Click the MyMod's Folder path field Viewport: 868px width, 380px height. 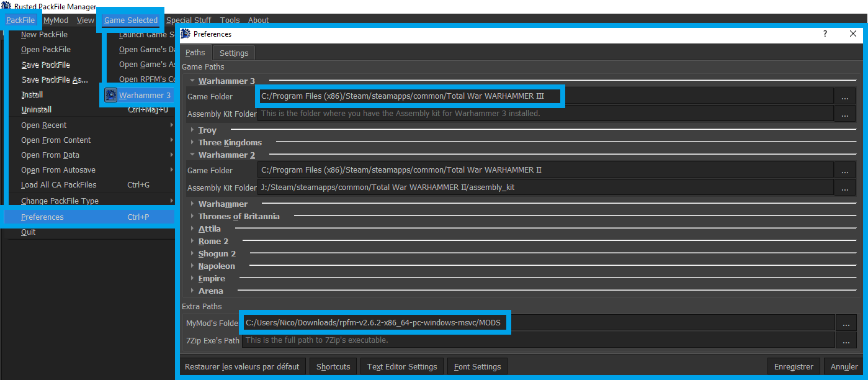(x=537, y=323)
